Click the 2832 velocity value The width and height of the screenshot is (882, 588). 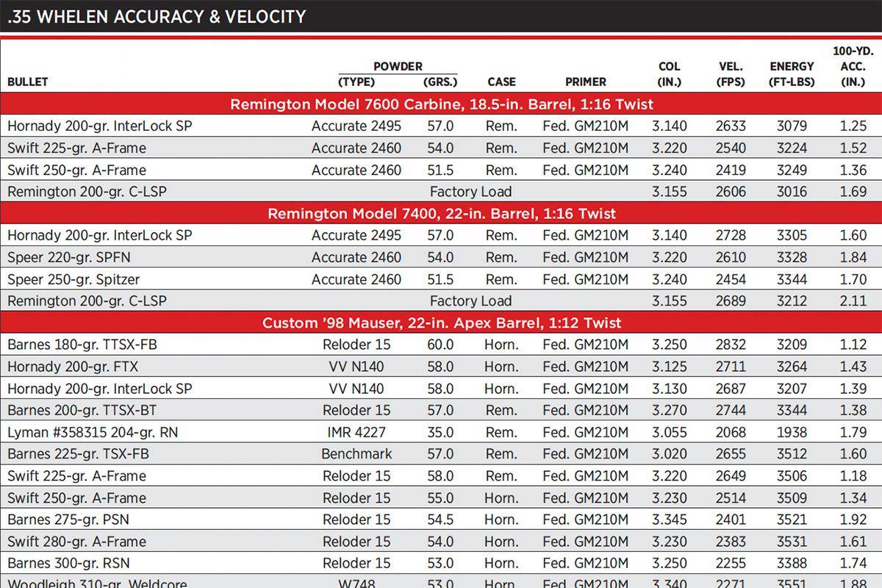(731, 345)
